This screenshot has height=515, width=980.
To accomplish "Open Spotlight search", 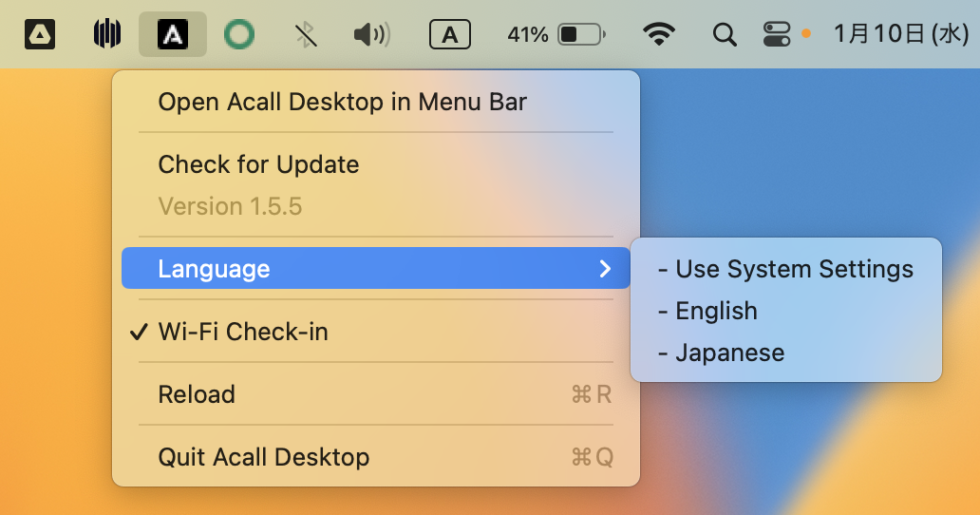I will point(725,34).
